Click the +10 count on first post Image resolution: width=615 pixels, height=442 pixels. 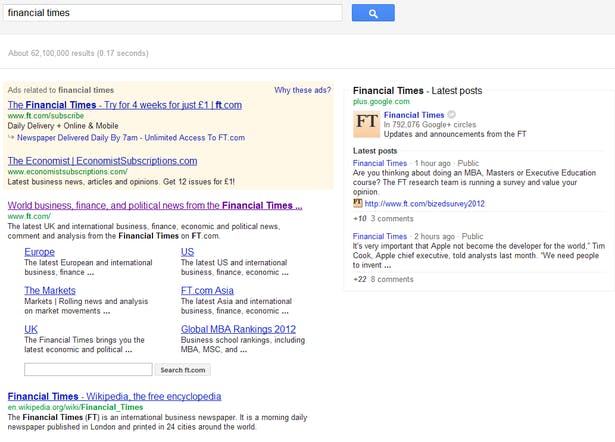point(359,218)
